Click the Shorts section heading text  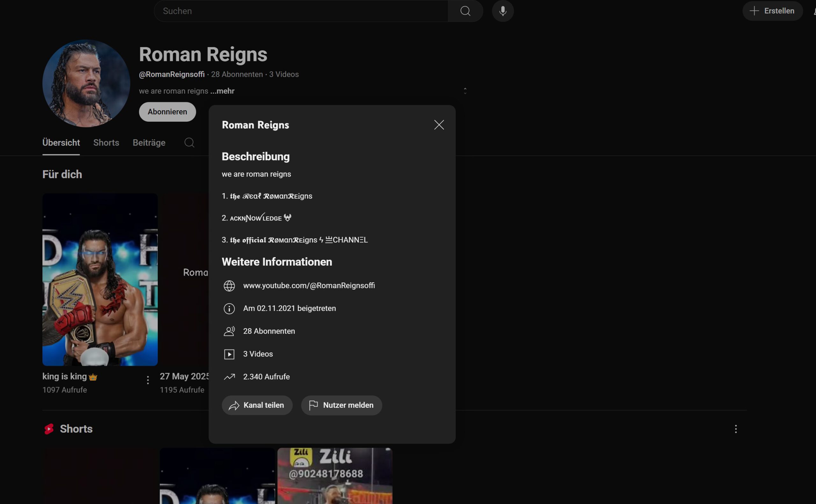pyautogui.click(x=76, y=429)
